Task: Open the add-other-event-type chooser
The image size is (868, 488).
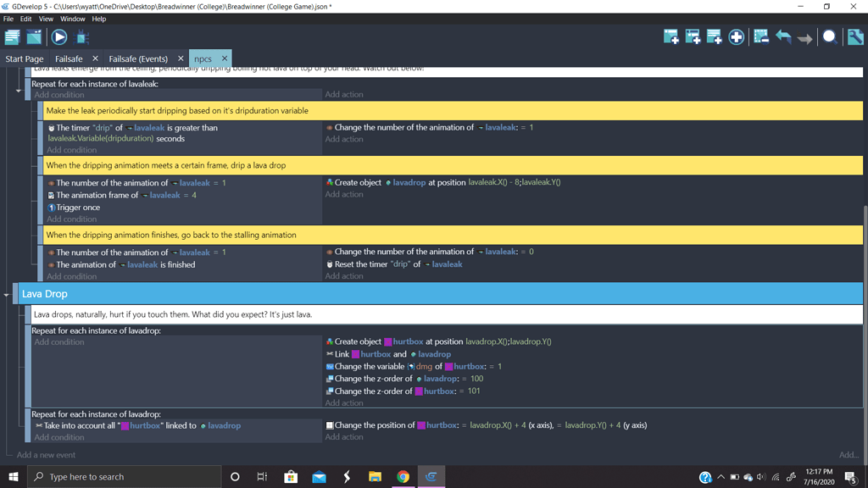Action: point(736,36)
